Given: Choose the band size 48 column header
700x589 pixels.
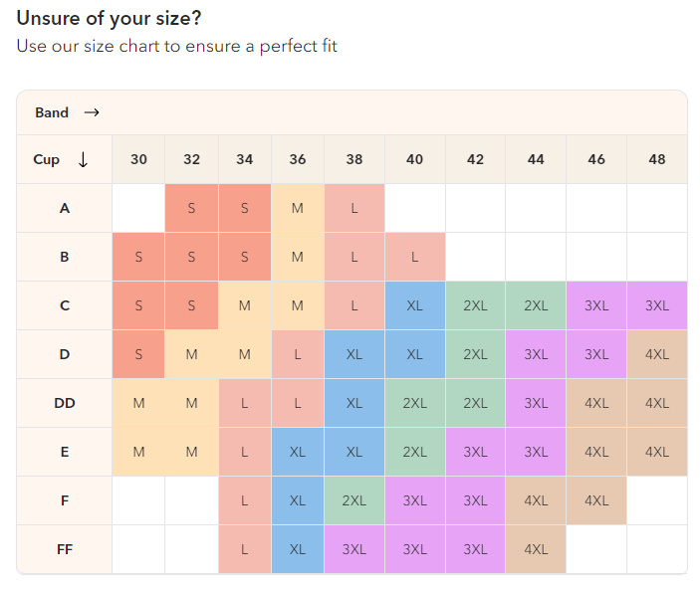Looking at the screenshot, I should tap(656, 159).
